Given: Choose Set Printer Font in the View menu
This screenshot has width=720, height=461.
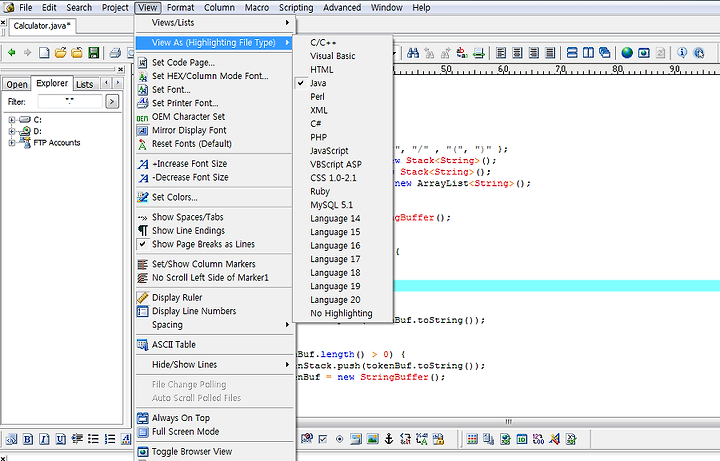Looking at the screenshot, I should tap(214, 103).
